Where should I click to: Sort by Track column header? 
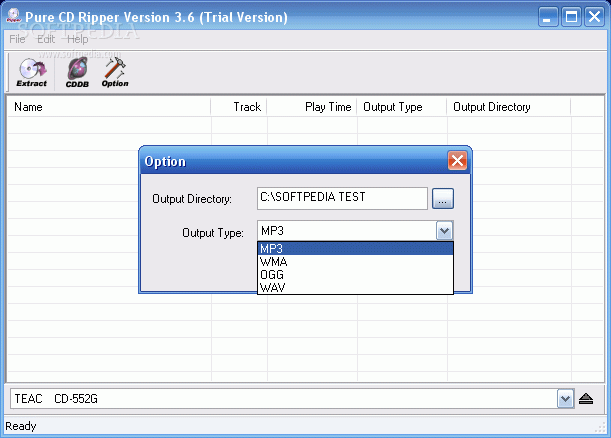coord(239,107)
